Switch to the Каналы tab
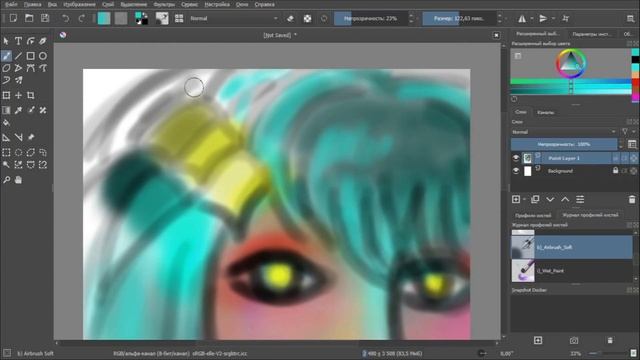The image size is (640, 360). point(546,112)
